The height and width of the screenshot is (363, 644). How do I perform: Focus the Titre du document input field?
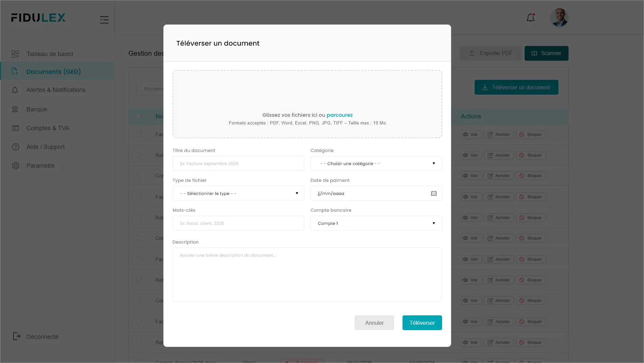238,164
